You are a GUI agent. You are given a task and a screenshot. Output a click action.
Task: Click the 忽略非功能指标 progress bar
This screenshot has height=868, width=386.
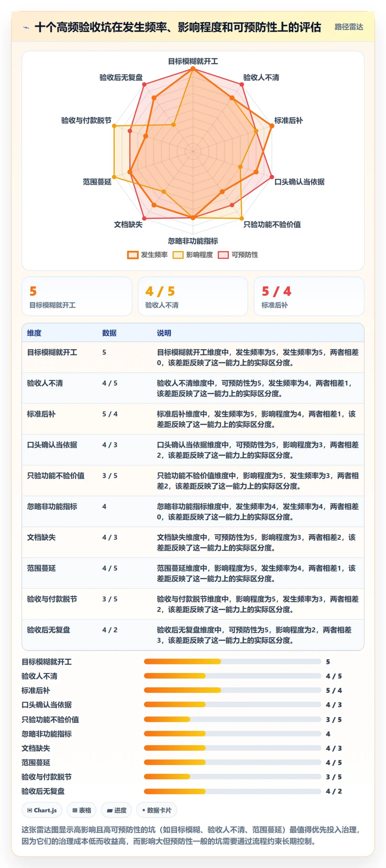232,734
